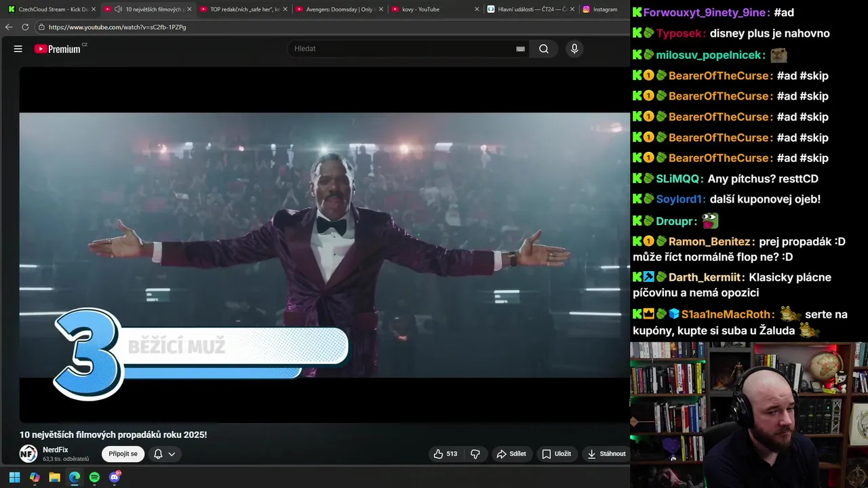868x488 pixels.
Task: Open Spotify from the taskbar
Action: click(94, 477)
